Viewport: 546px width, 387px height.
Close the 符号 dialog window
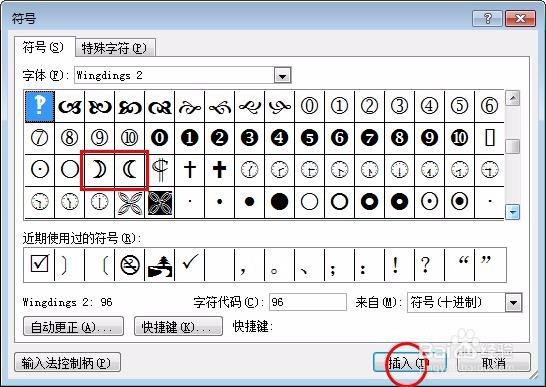[x=520, y=18]
